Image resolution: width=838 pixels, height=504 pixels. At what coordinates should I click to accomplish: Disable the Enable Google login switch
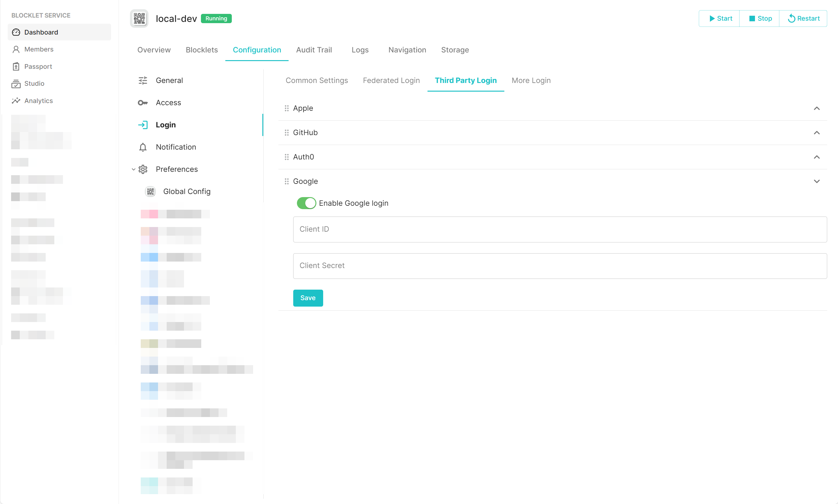click(x=306, y=203)
